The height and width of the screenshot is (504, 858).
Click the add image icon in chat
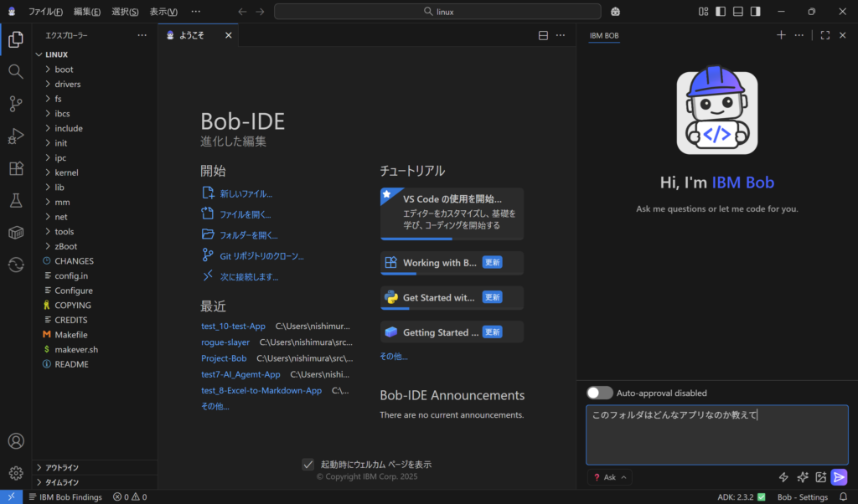tap(820, 477)
